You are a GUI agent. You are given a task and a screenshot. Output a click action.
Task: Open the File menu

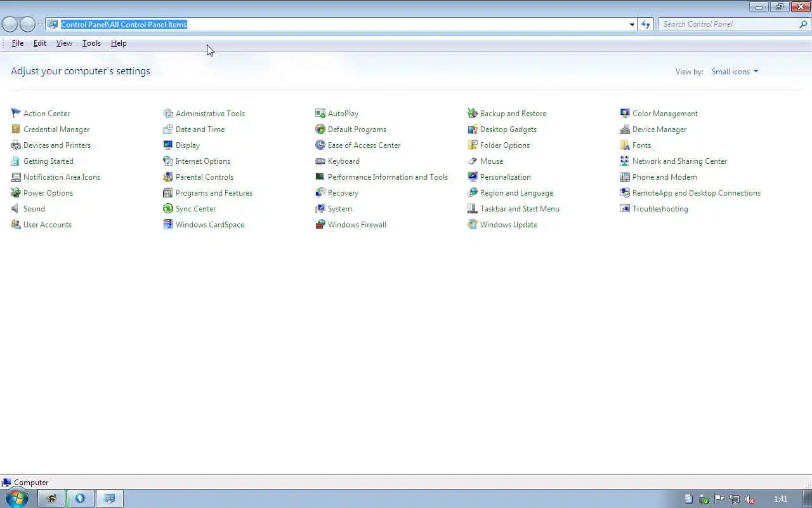point(18,43)
